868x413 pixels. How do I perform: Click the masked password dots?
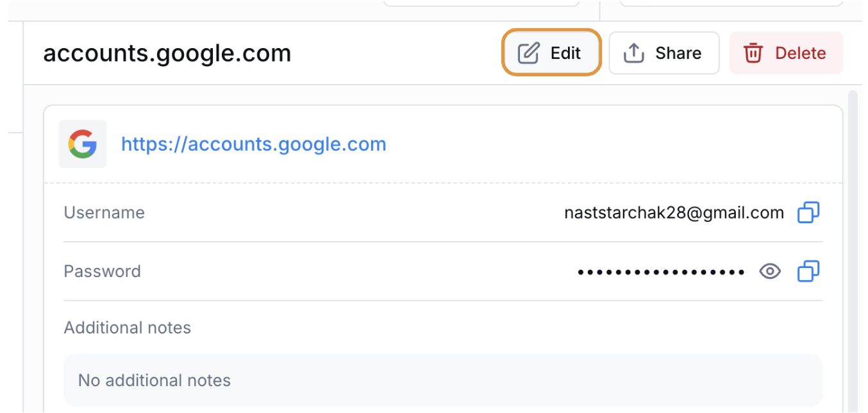(x=661, y=272)
